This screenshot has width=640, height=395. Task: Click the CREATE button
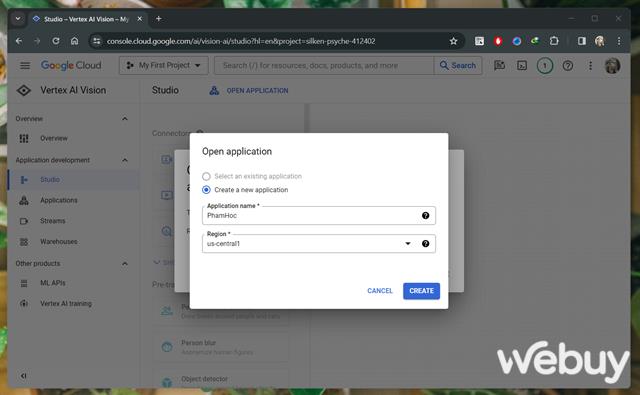pos(421,291)
